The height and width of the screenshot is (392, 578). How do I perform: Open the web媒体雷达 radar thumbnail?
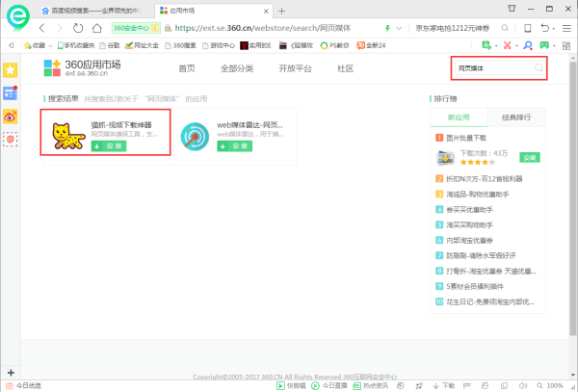pyautogui.click(x=195, y=137)
